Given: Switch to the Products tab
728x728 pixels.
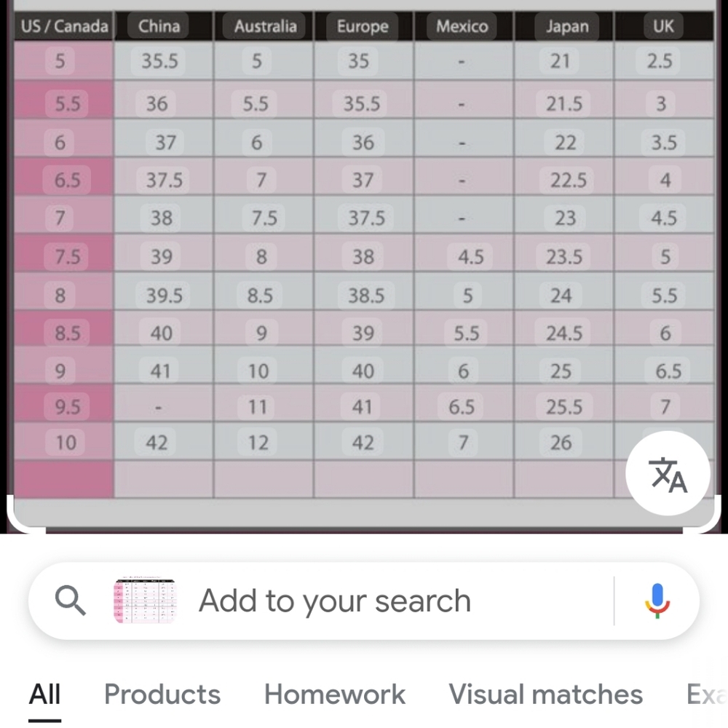Looking at the screenshot, I should [162, 695].
